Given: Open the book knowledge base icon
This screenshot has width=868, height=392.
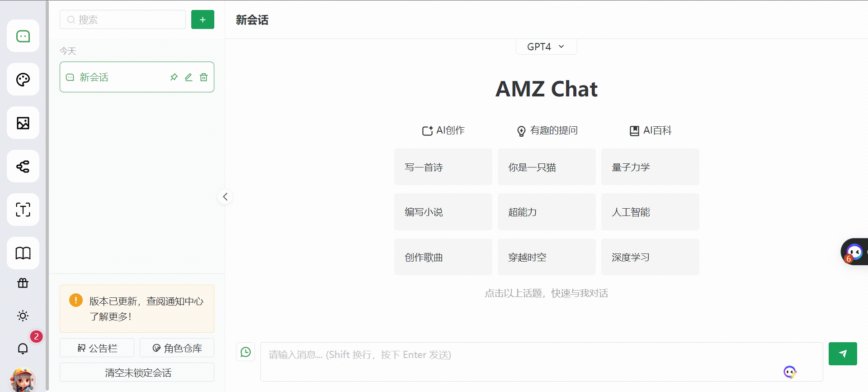Looking at the screenshot, I should (23, 253).
